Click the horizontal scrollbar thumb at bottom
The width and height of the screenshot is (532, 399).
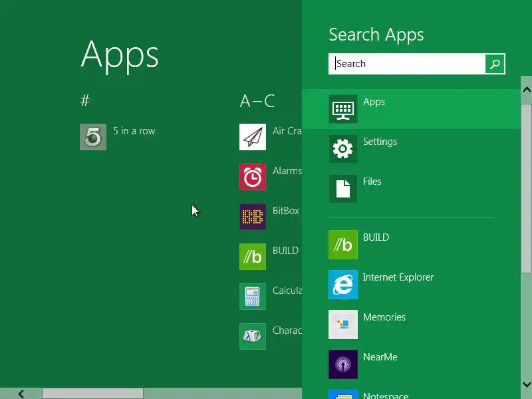[x=92, y=394]
